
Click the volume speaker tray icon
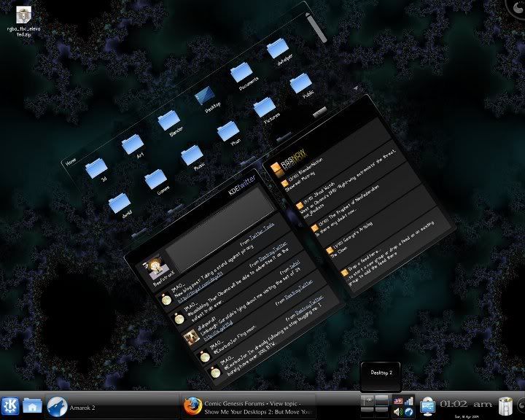(397, 412)
